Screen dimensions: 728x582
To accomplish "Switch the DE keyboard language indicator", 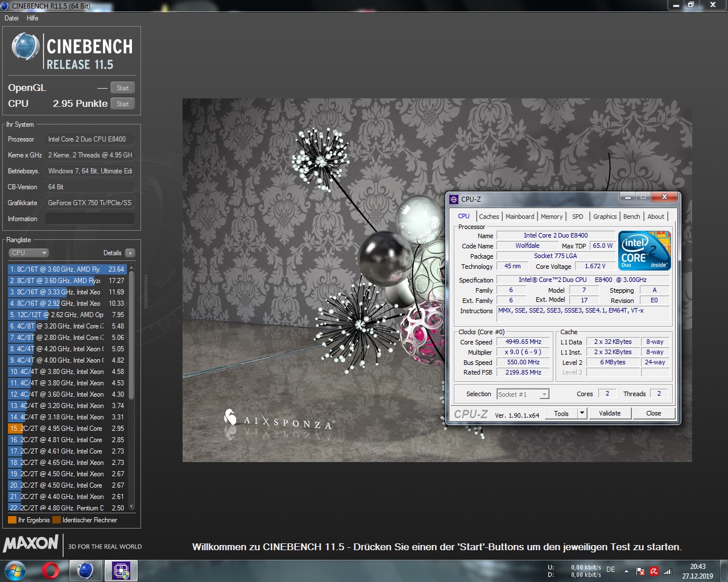I will coord(611,569).
